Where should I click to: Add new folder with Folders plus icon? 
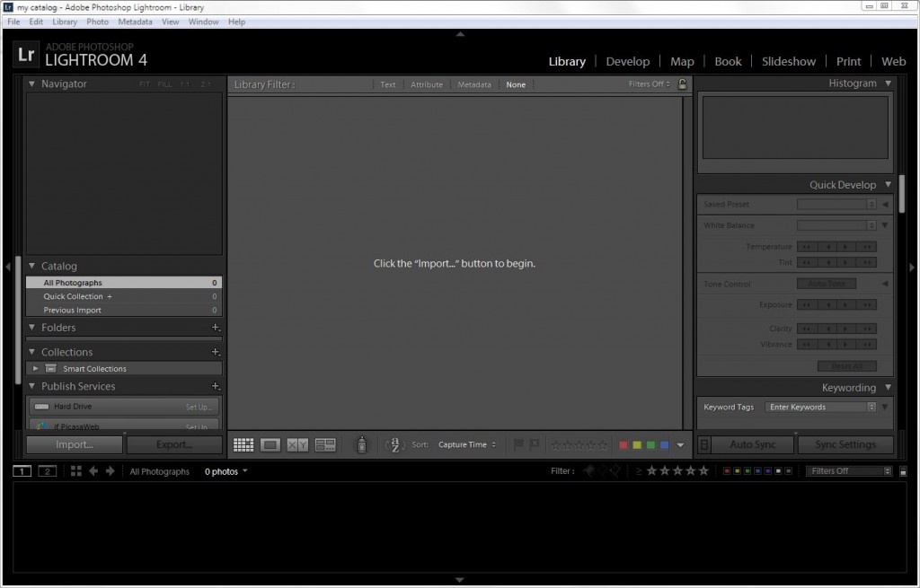pyautogui.click(x=216, y=328)
